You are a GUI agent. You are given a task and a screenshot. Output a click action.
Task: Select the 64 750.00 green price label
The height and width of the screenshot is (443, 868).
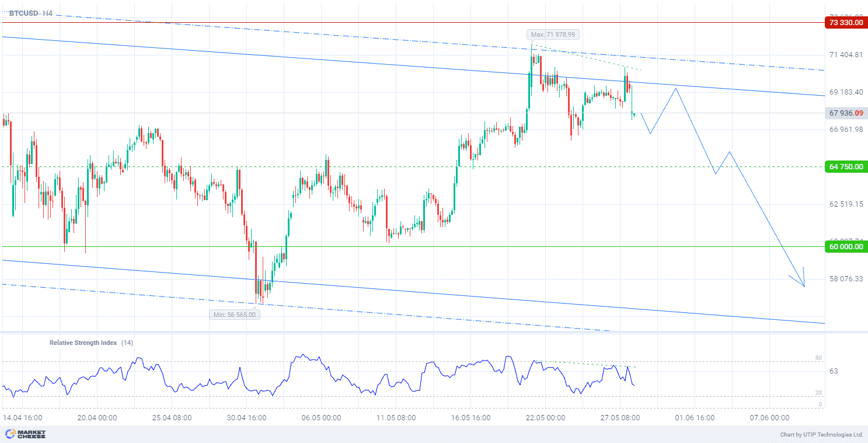coord(846,167)
